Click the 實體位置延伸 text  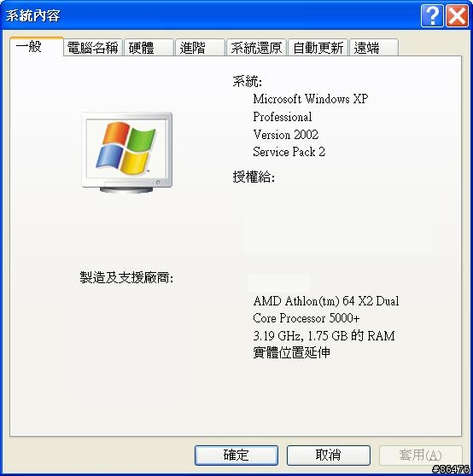point(292,352)
